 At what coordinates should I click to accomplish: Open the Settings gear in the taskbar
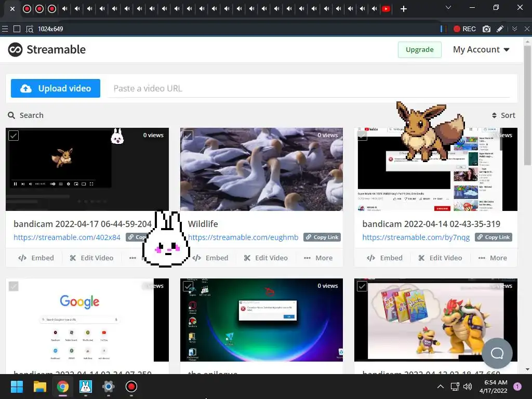tap(108, 387)
